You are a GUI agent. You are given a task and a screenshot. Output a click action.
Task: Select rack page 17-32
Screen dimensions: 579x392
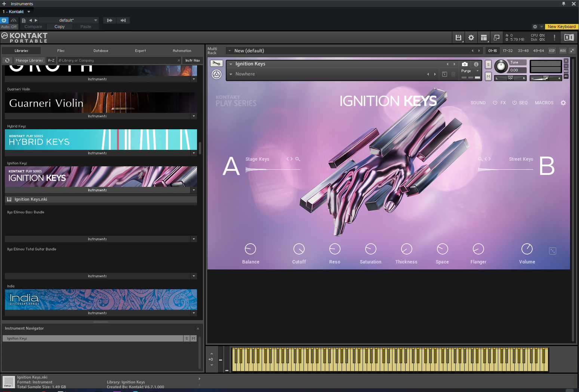[x=508, y=51]
